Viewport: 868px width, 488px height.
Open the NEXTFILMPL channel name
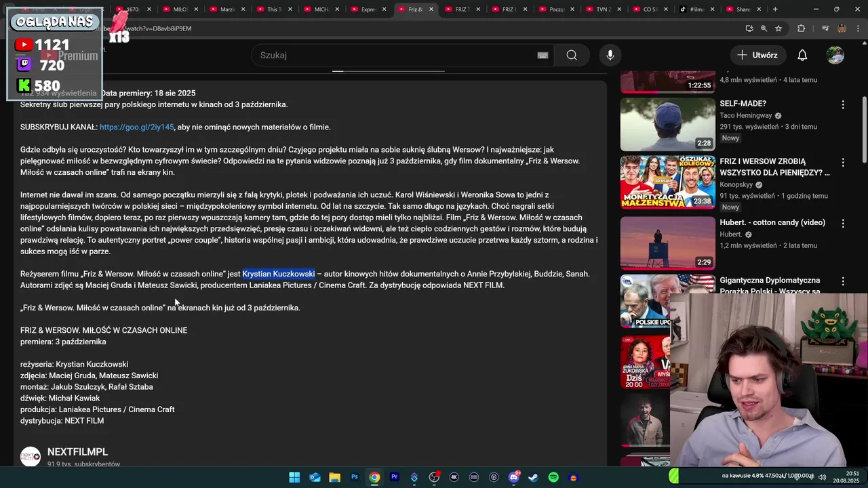[77, 452]
